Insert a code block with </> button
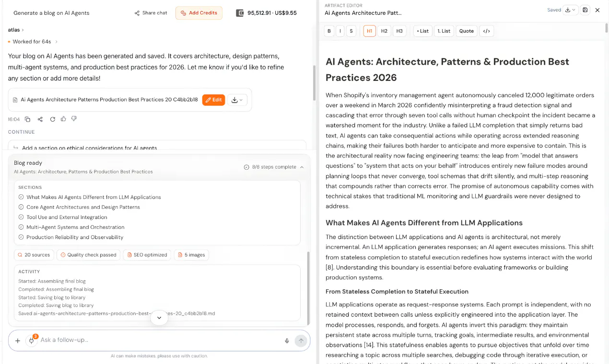 pos(487,31)
